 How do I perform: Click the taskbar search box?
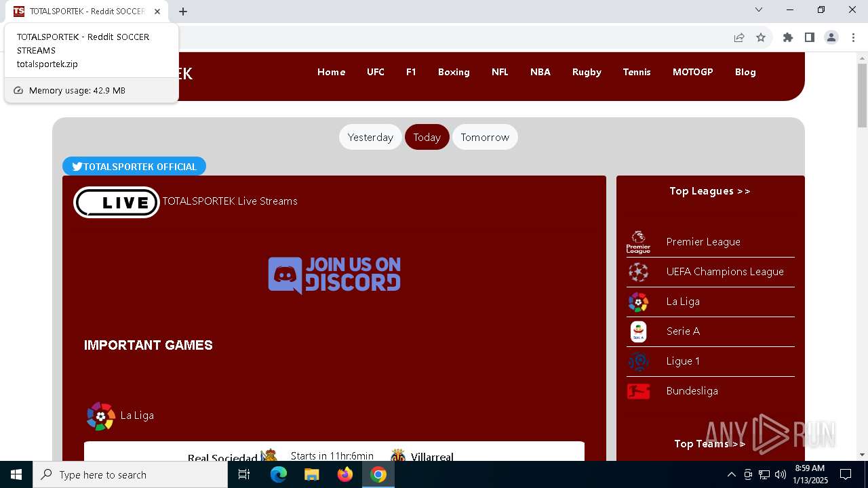[x=130, y=474]
